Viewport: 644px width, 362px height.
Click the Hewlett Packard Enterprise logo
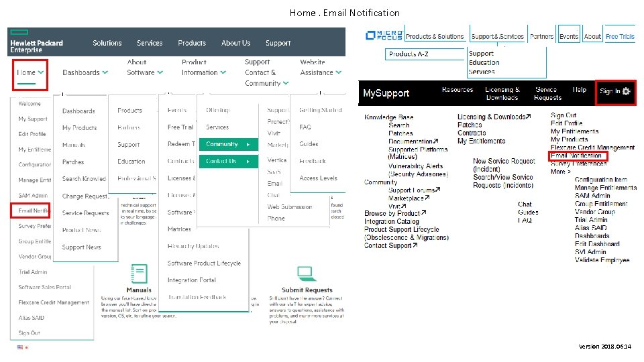pyautogui.click(x=36, y=42)
